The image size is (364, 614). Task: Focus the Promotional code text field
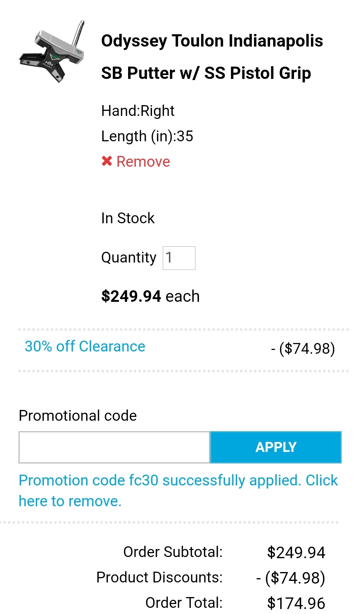(x=114, y=447)
